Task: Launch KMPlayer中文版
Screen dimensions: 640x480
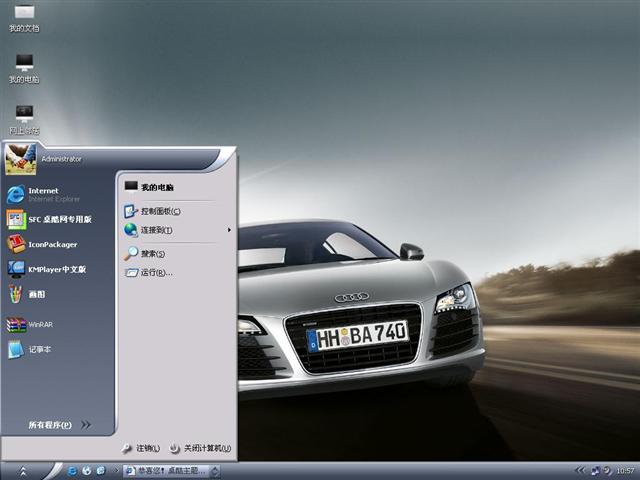Action: tap(52, 269)
